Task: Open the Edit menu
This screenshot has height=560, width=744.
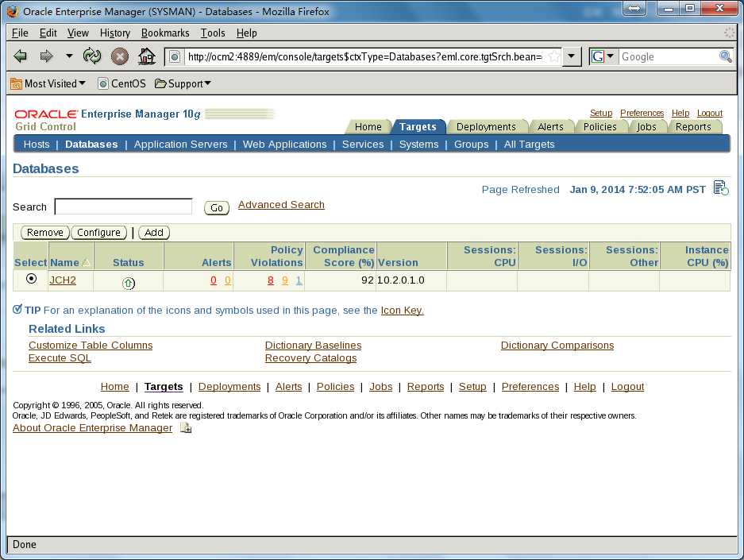Action: [48, 33]
